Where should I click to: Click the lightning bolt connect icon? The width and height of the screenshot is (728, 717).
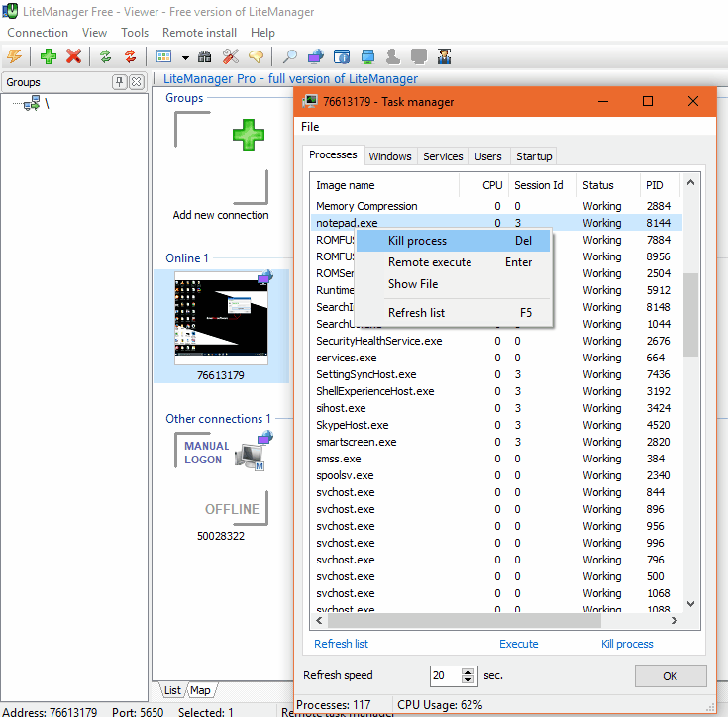[14, 56]
